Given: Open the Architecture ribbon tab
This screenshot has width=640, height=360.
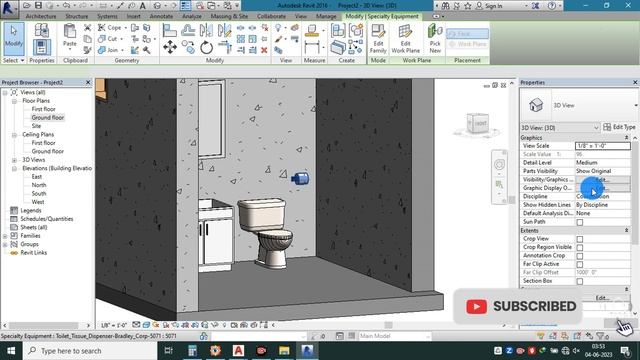Looking at the screenshot, I should click(x=41, y=16).
